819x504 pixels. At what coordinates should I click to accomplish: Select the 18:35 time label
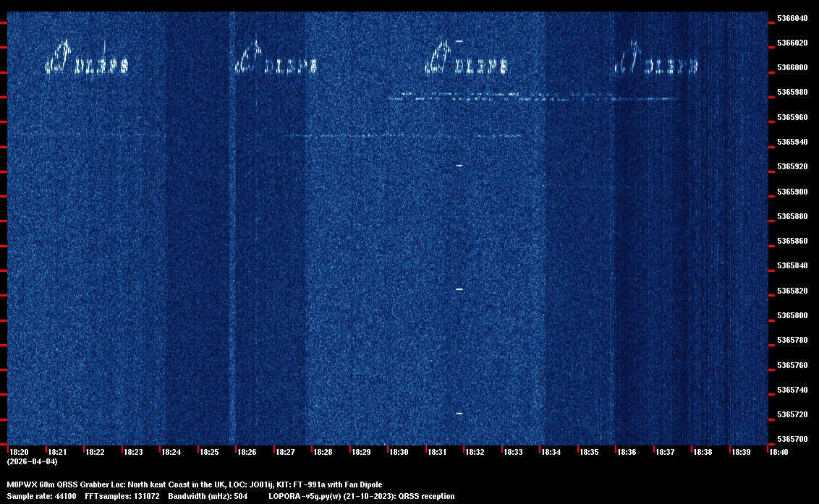pyautogui.click(x=589, y=452)
